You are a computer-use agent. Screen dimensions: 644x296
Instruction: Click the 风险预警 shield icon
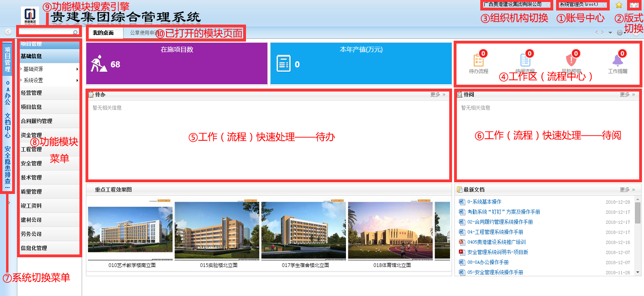tap(571, 60)
